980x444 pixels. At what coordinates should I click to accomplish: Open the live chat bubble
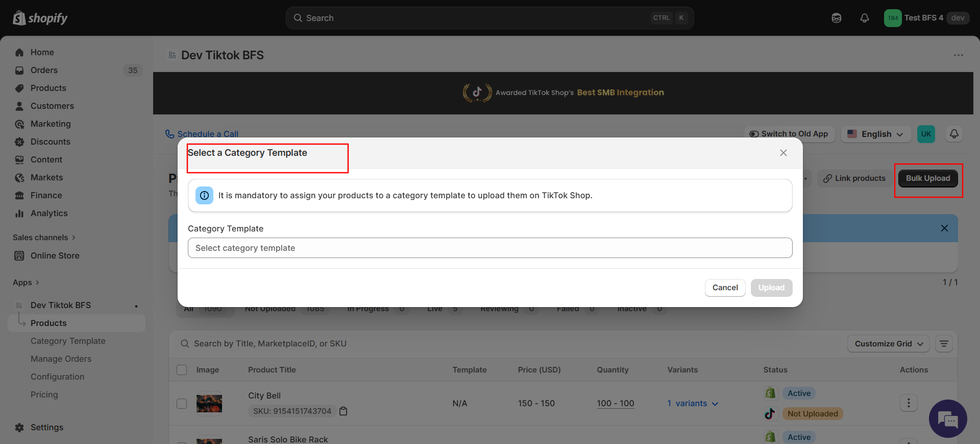[948, 419]
